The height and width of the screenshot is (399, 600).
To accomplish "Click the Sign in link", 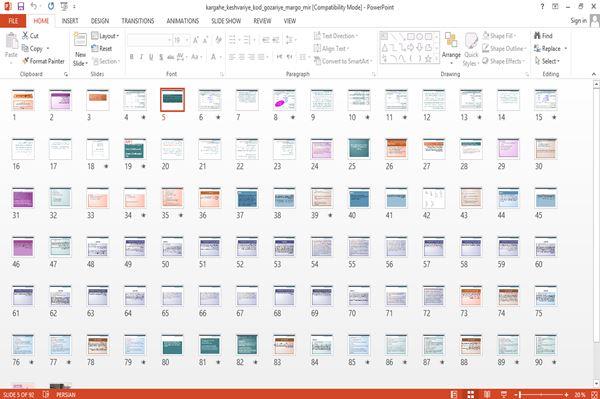I will pos(578,21).
